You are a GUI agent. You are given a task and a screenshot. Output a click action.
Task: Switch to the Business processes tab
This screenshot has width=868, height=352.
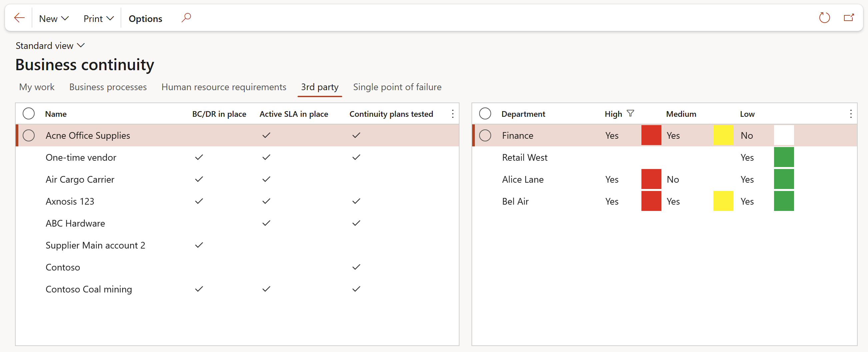click(108, 87)
